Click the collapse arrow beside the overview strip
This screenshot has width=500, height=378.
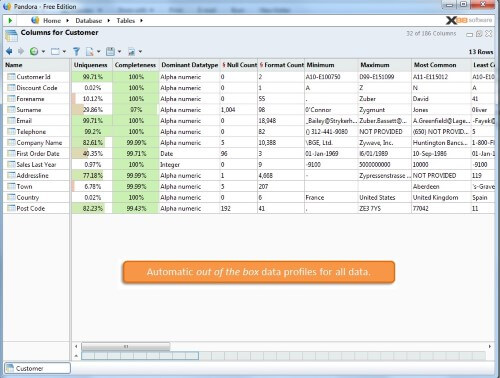click(76, 356)
